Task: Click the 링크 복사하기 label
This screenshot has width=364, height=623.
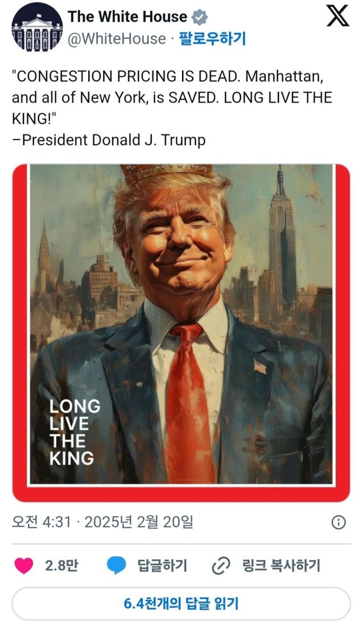Action: click(x=280, y=565)
